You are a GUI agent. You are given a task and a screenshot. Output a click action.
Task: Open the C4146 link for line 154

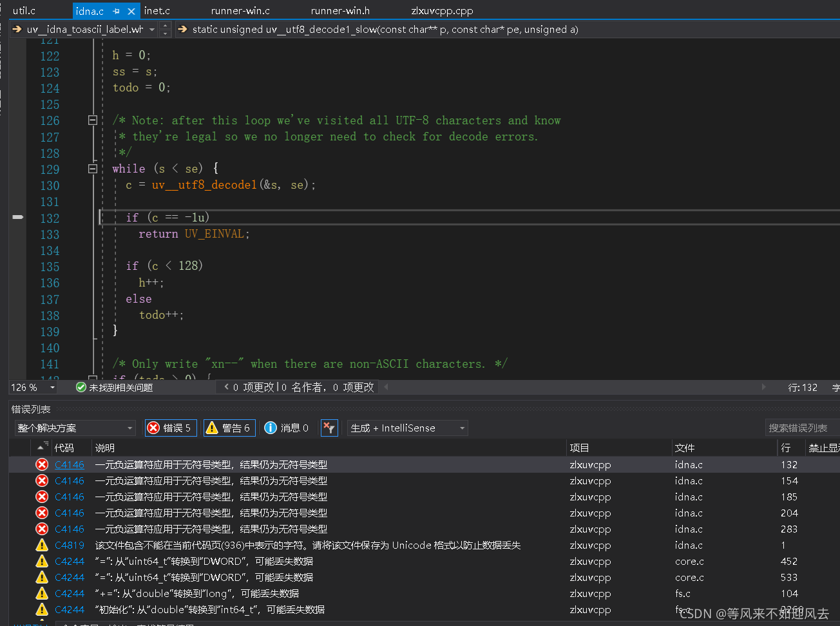(70, 480)
